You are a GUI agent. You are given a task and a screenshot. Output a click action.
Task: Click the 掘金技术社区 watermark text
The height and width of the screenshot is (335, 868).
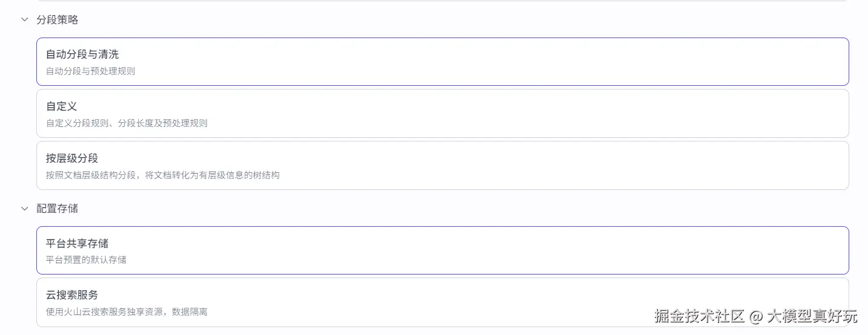click(699, 316)
